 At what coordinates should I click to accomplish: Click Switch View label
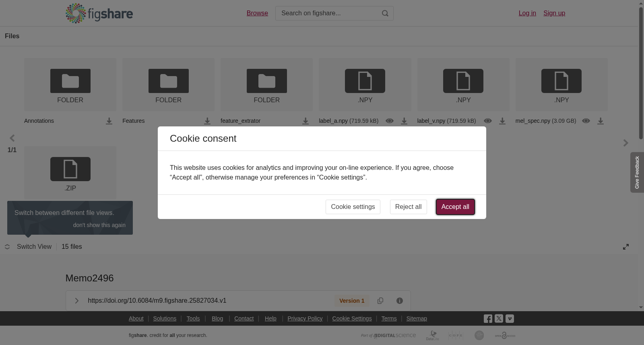34,247
